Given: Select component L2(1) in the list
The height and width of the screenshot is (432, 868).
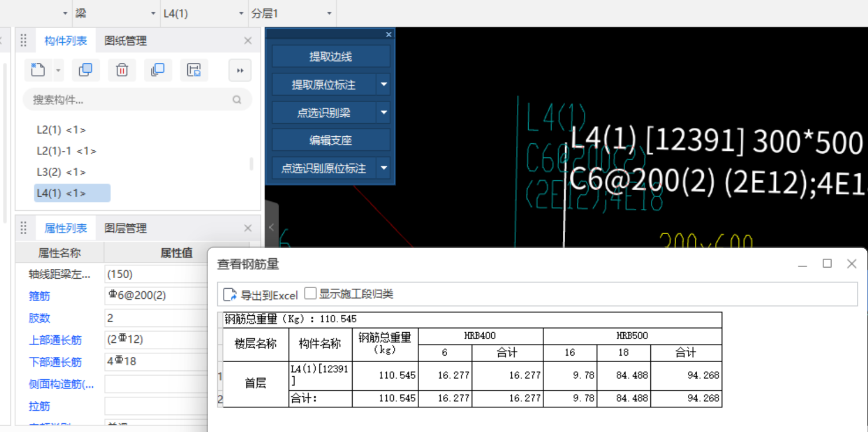Looking at the screenshot, I should [x=61, y=130].
